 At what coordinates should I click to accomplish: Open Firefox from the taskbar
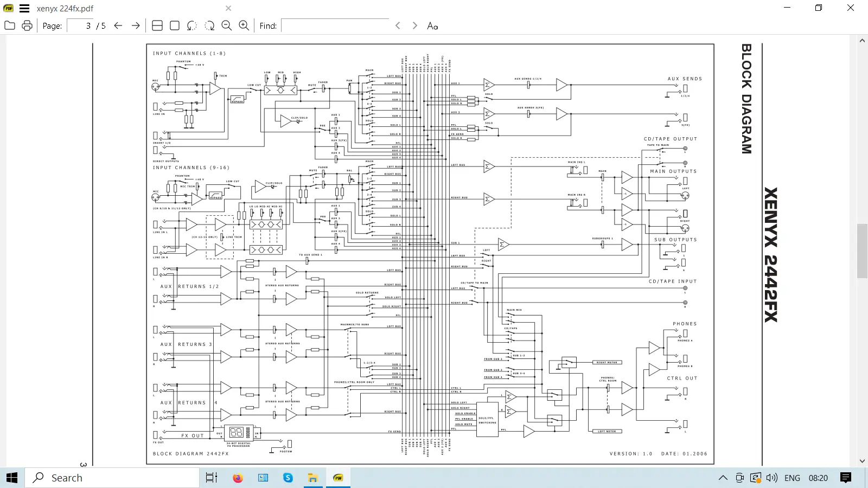click(x=238, y=478)
